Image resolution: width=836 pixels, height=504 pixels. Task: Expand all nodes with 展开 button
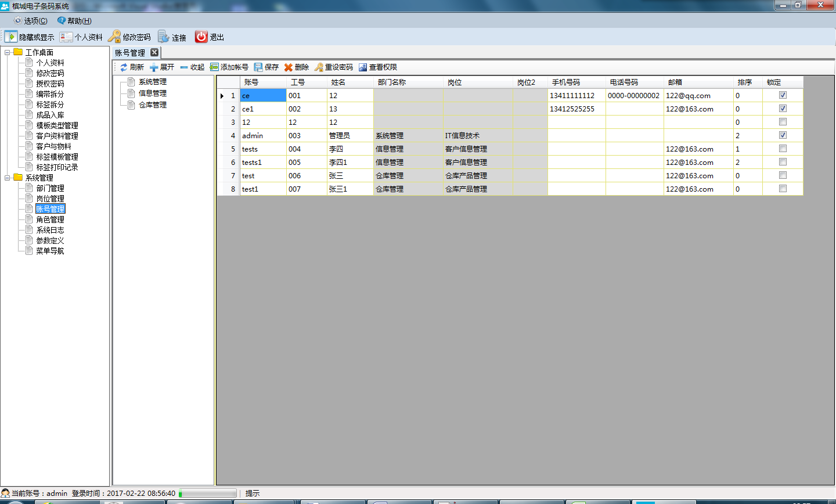[162, 67]
